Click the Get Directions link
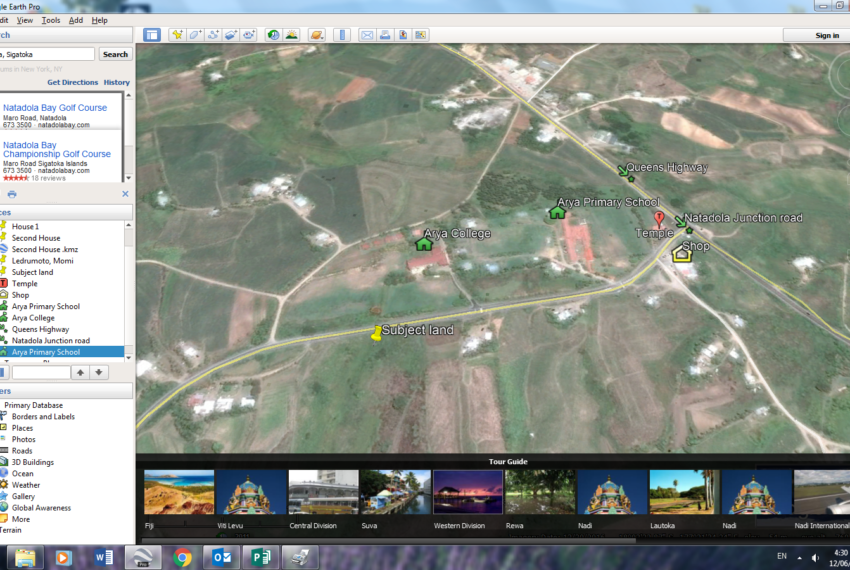This screenshot has height=570, width=850. (x=72, y=82)
